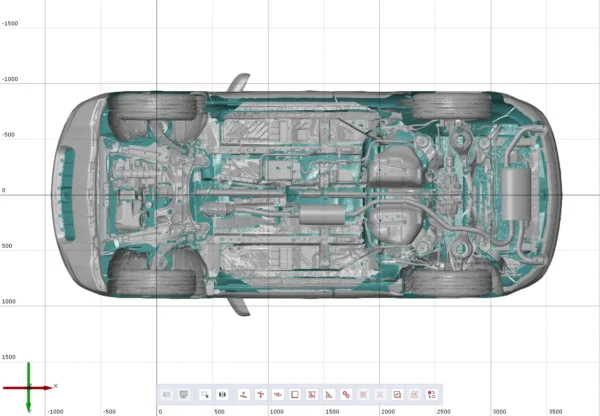
Task: Click the "3500" horizontal axis label
Action: point(555,412)
